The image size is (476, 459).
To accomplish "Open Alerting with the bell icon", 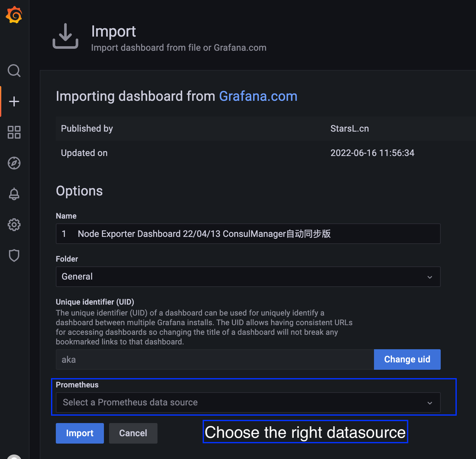I will (x=14, y=194).
